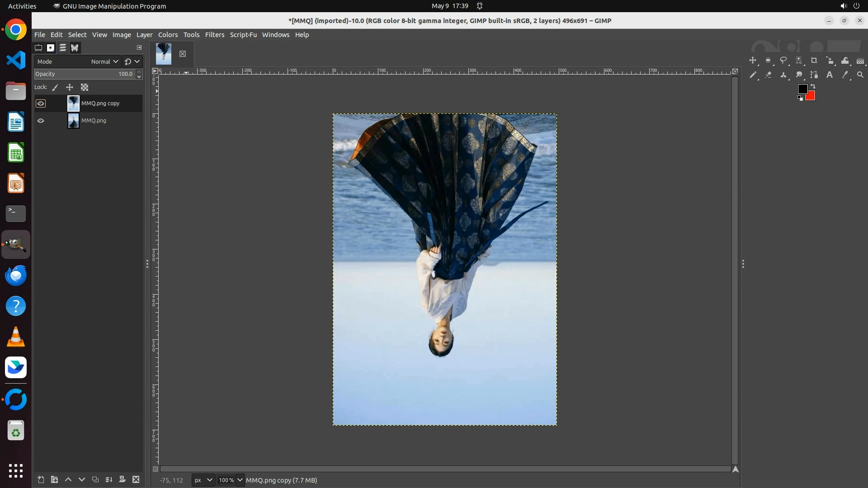
Task: Open the layer Mode Normal dropdown
Action: (104, 61)
